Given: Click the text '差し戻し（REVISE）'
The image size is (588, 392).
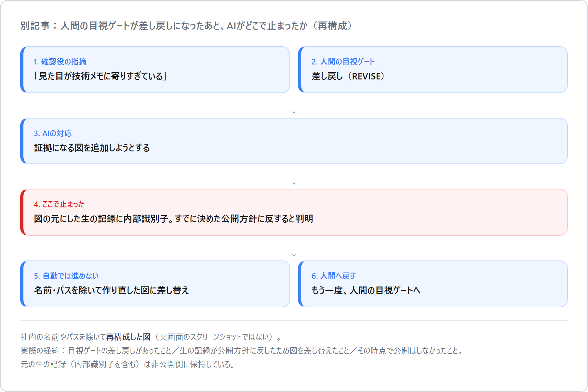Looking at the screenshot, I should (x=350, y=76).
